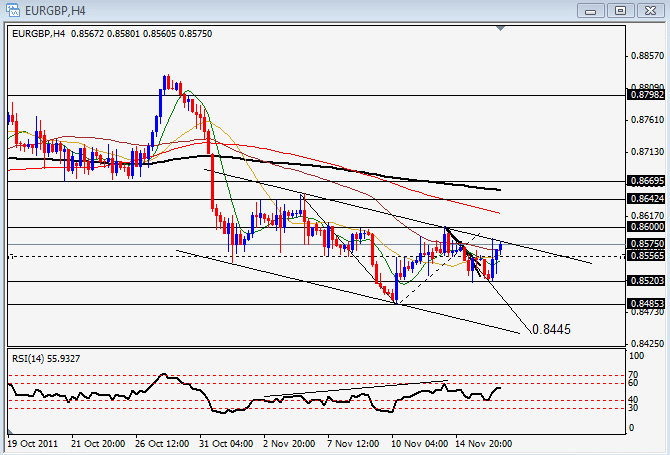Click the RSI level 70 label
The width and height of the screenshot is (670, 455).
tap(633, 375)
